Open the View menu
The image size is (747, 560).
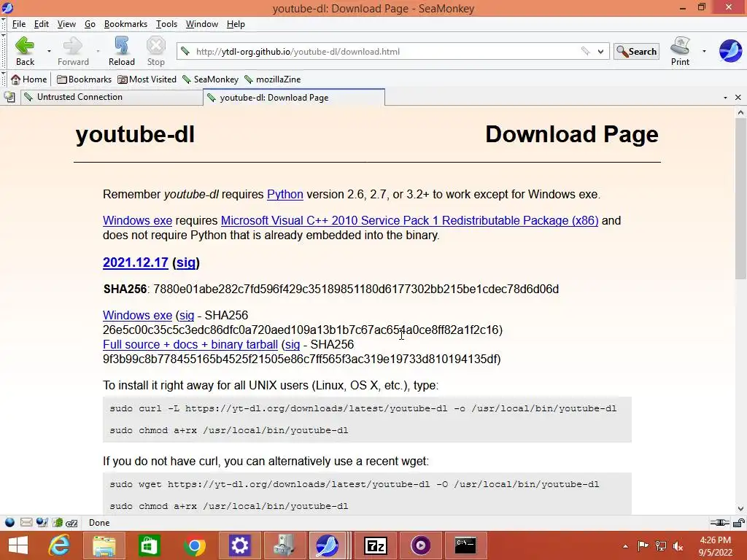[66, 24]
